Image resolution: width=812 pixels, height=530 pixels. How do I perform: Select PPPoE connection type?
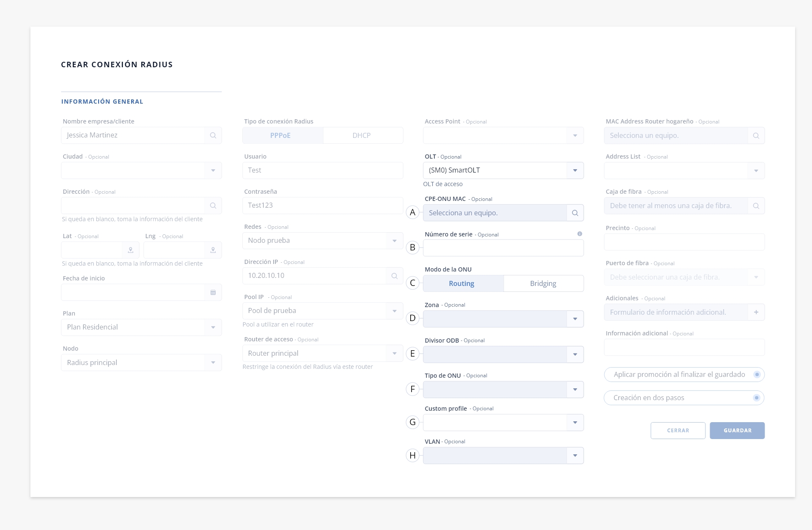pos(283,135)
